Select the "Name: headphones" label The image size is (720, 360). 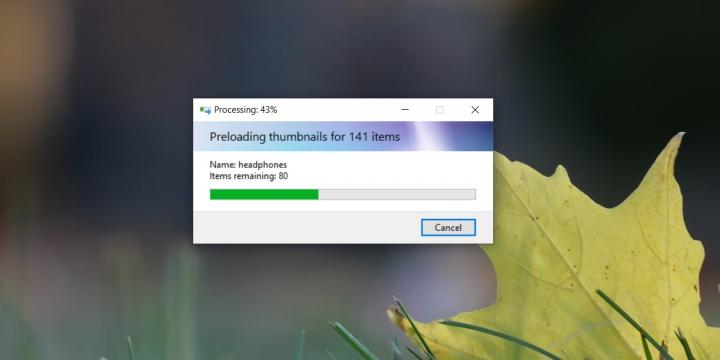click(248, 164)
